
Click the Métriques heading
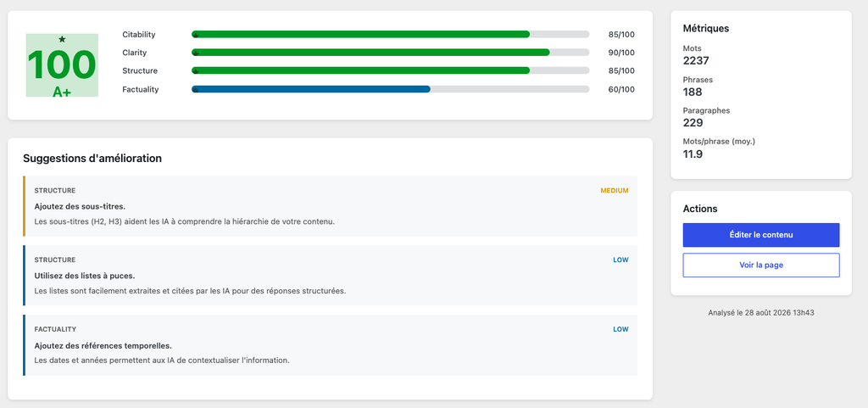[706, 28]
